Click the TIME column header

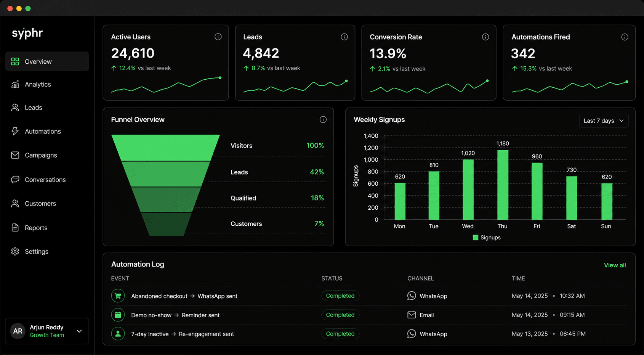tap(518, 278)
